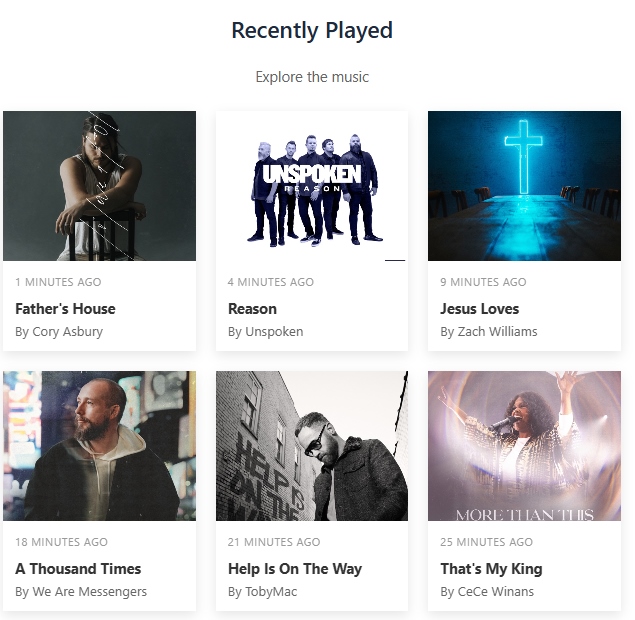Click artist name By Cory Asbury
Image resolution: width=635 pixels, height=620 pixels.
(x=59, y=332)
